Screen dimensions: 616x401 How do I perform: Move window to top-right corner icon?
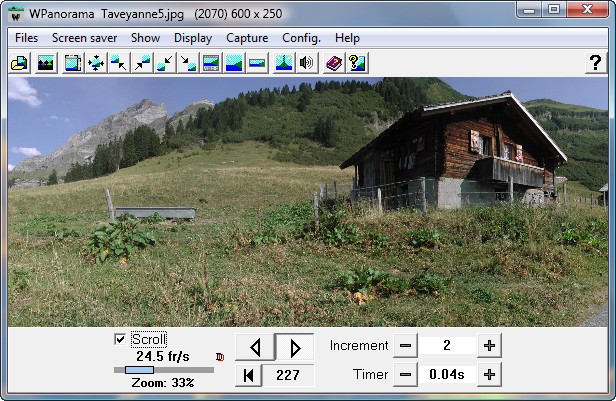pyautogui.click(x=142, y=63)
